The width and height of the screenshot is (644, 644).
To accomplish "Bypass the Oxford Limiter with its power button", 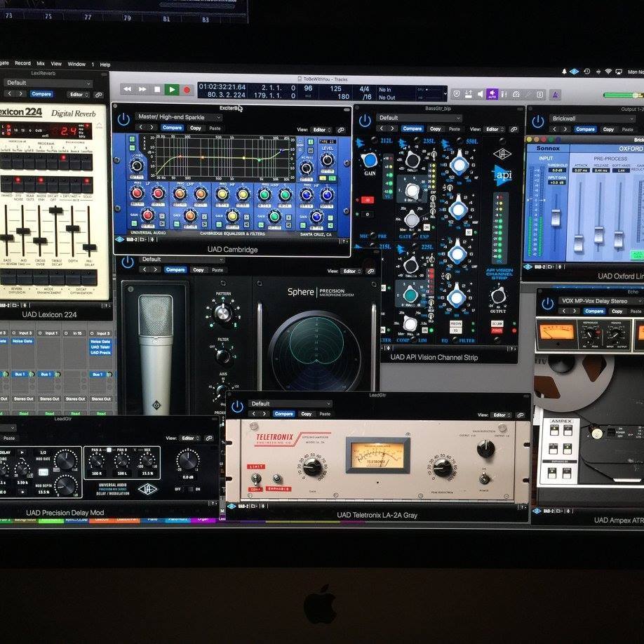I will (537, 121).
